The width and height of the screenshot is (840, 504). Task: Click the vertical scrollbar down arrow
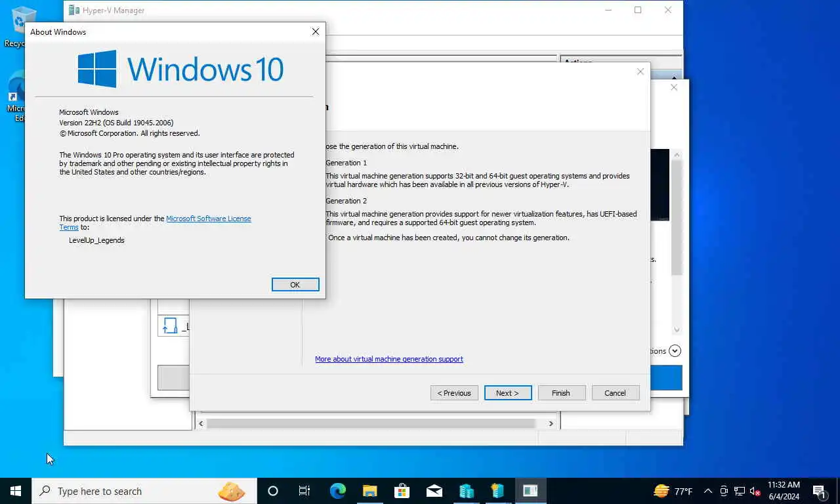coord(677,330)
